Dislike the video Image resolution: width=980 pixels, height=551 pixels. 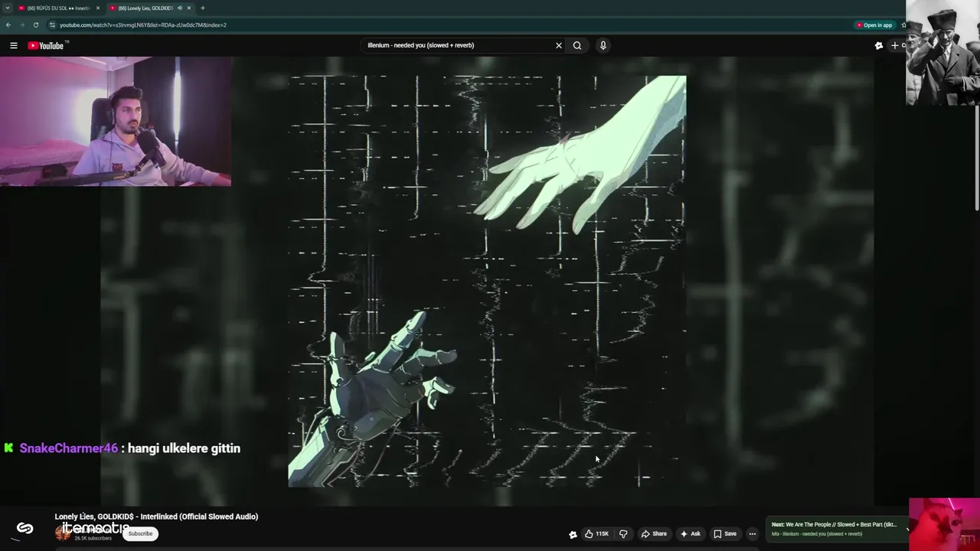click(x=623, y=533)
